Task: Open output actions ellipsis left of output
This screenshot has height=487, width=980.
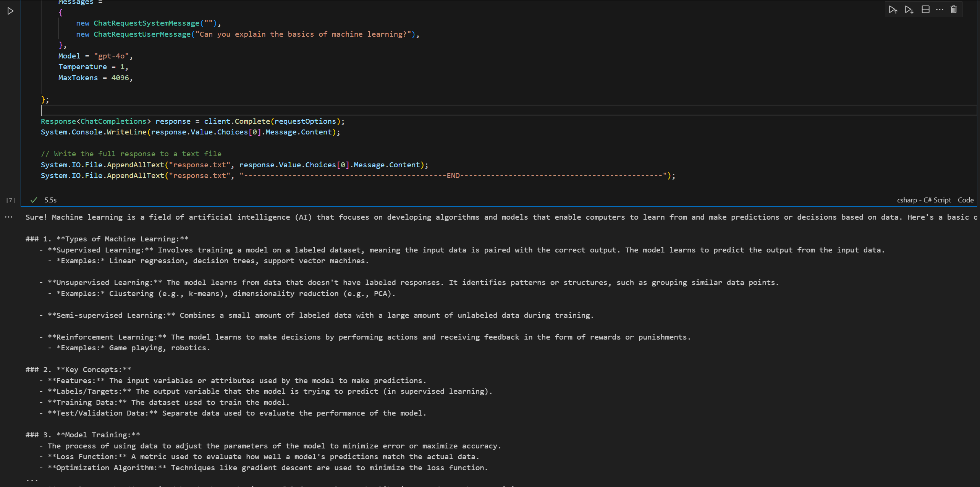Action: tap(9, 217)
